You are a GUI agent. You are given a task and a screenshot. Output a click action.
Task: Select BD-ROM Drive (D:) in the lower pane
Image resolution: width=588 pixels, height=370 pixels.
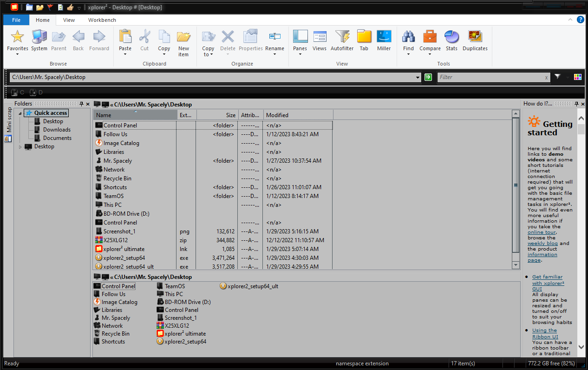pyautogui.click(x=184, y=302)
